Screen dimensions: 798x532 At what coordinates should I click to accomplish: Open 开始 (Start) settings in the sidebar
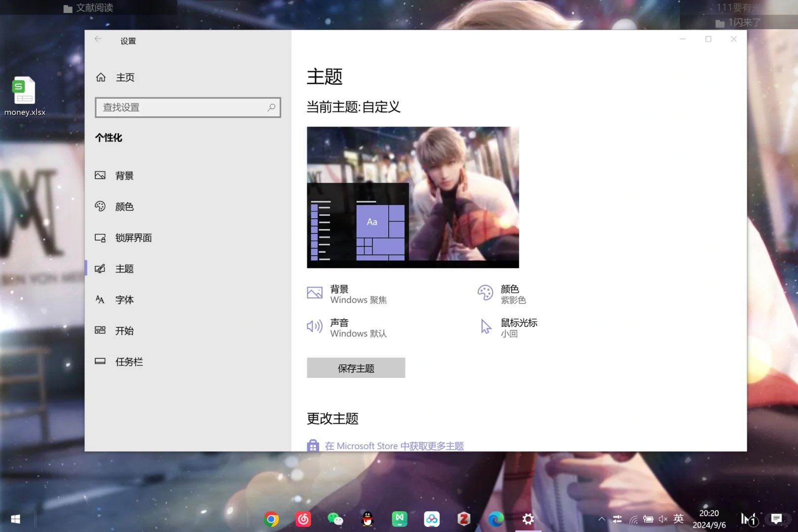coord(124,331)
